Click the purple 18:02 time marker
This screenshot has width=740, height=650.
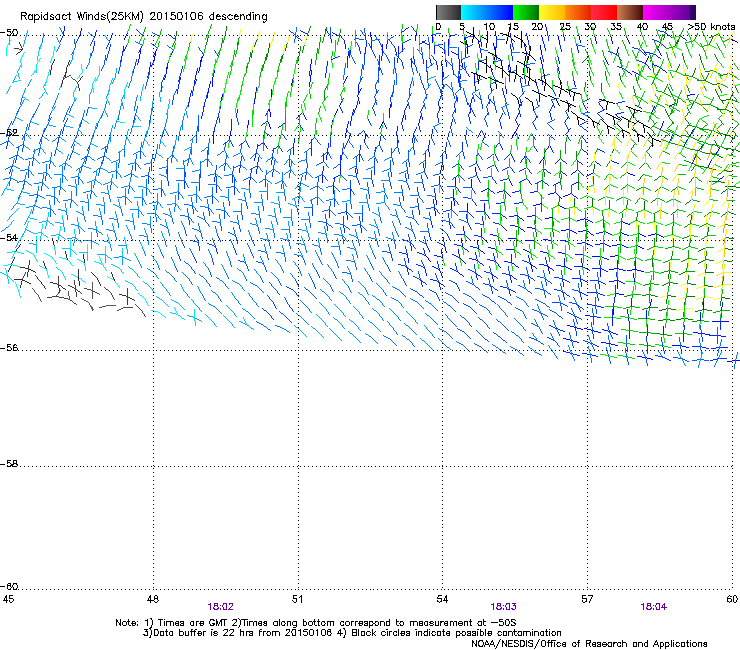[x=220, y=607]
